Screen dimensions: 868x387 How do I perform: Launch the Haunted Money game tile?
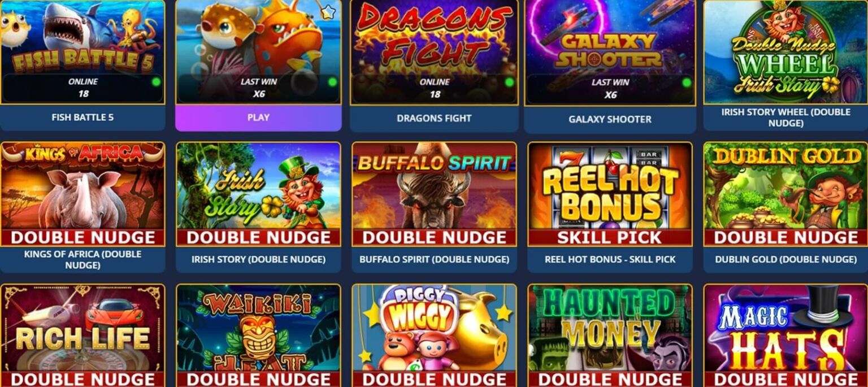click(x=610, y=336)
